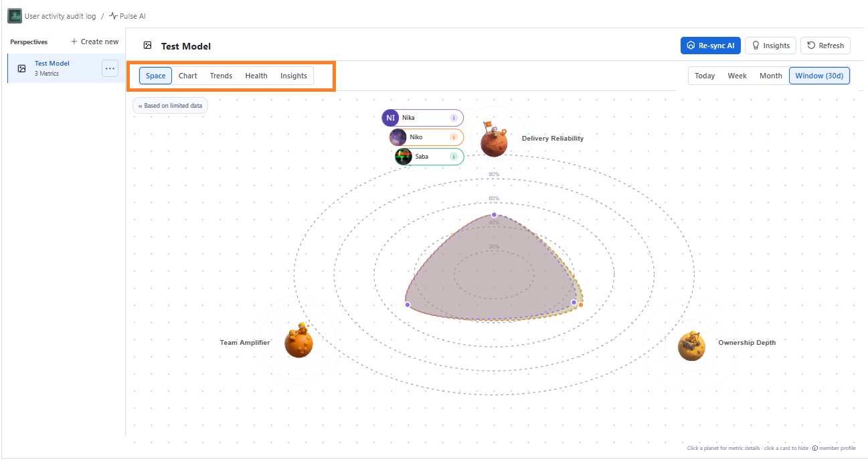The height and width of the screenshot is (460, 868).
Task: Open the Team Amplifier planet details
Action: [x=298, y=341]
